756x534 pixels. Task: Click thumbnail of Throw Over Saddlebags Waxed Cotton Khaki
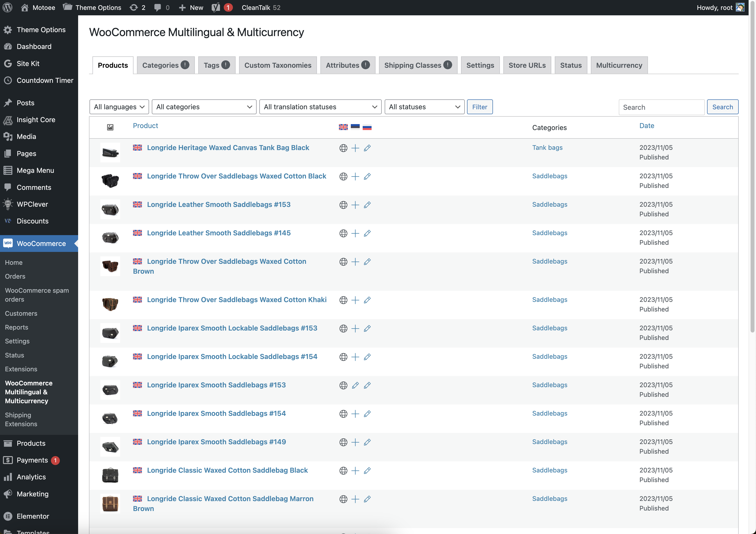(x=110, y=304)
